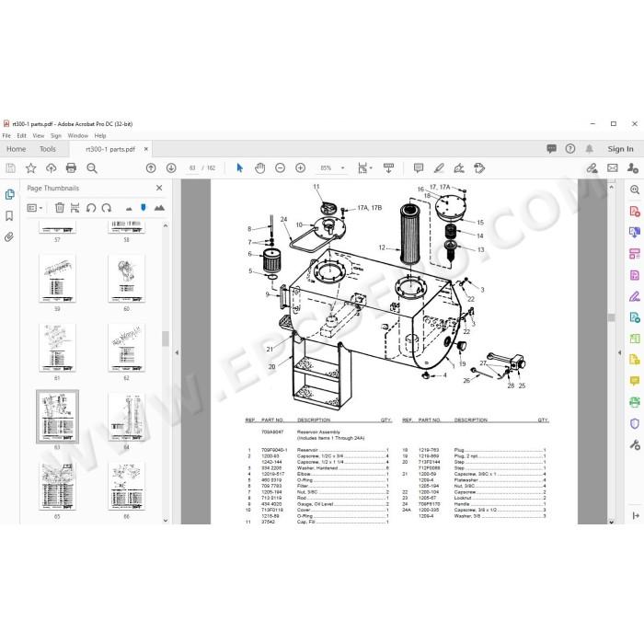Select page 59 thumbnail
Screen dimensions: 644x644
(57, 279)
